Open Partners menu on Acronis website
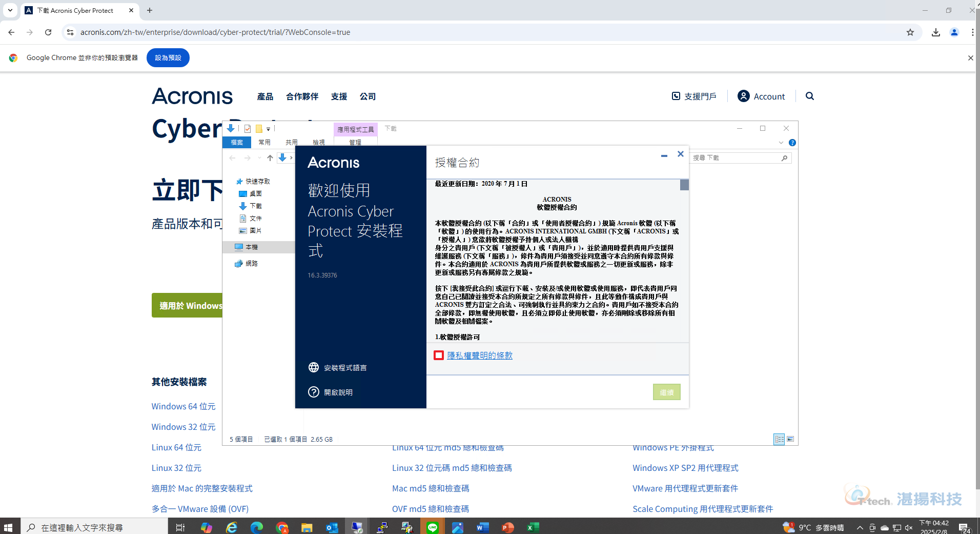Image resolution: width=980 pixels, height=534 pixels. pyautogui.click(x=302, y=96)
